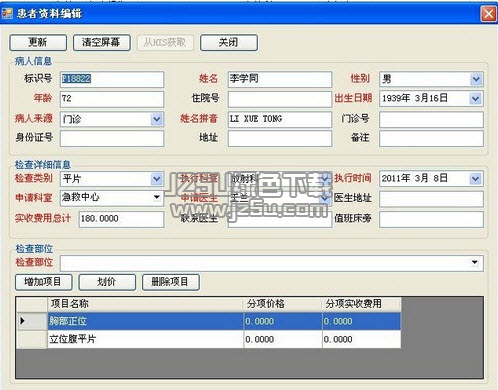
Task: Click the 增加项目 button
Action: coord(44,282)
